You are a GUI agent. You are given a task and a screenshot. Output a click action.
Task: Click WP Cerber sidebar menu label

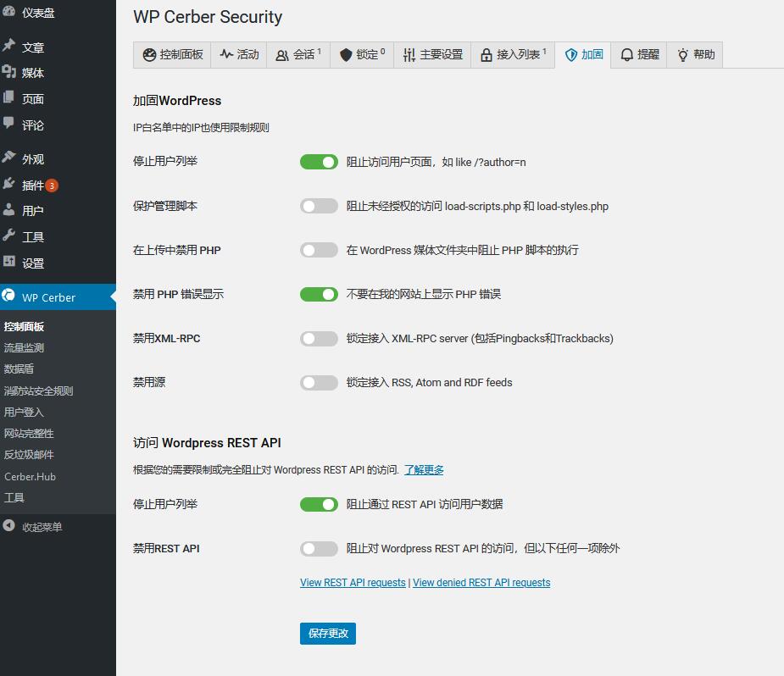point(48,297)
